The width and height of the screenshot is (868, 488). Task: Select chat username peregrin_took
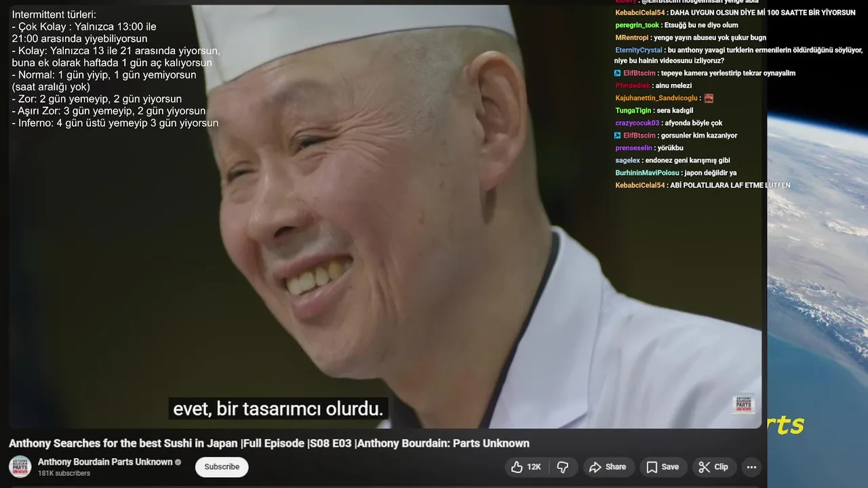pyautogui.click(x=637, y=25)
